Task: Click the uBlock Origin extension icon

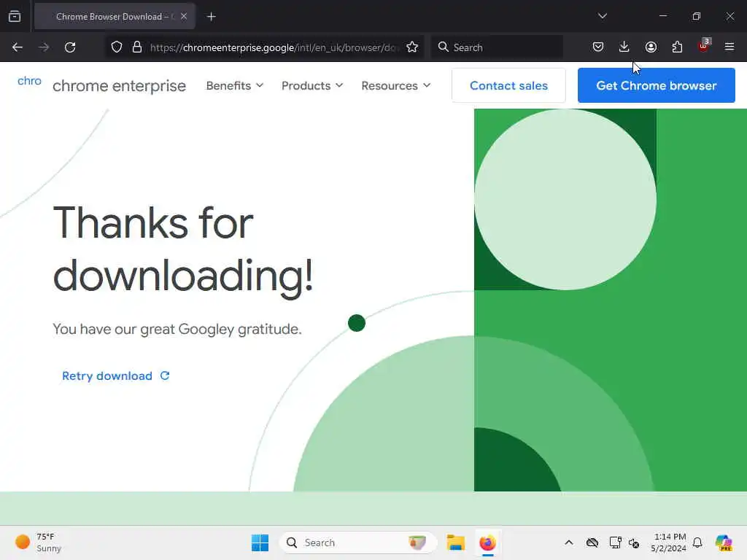Action: pyautogui.click(x=704, y=46)
